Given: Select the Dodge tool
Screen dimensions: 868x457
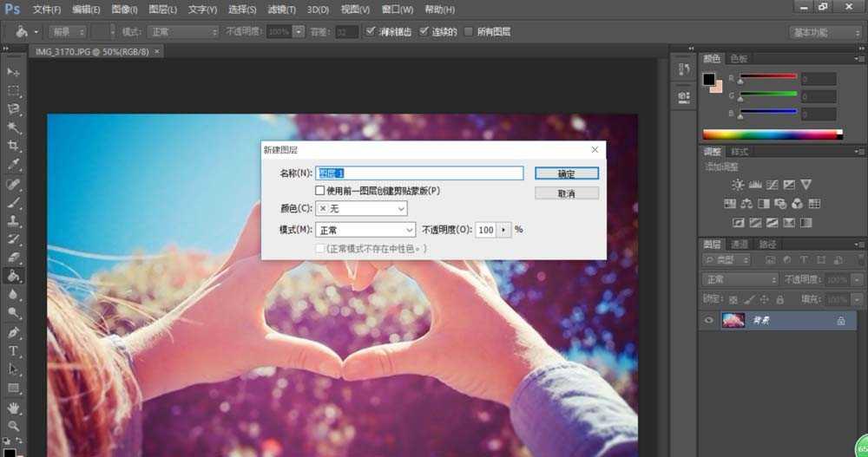Looking at the screenshot, I should click(x=13, y=313).
